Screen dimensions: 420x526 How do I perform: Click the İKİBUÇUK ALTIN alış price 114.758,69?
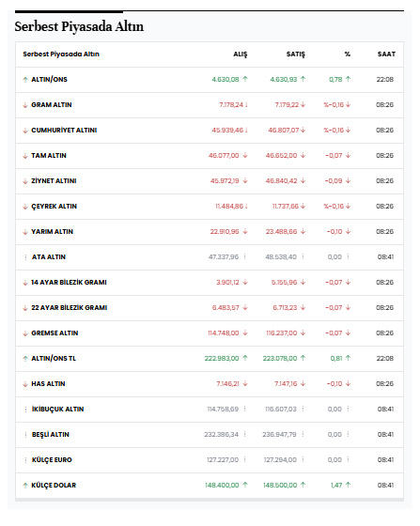223,410
